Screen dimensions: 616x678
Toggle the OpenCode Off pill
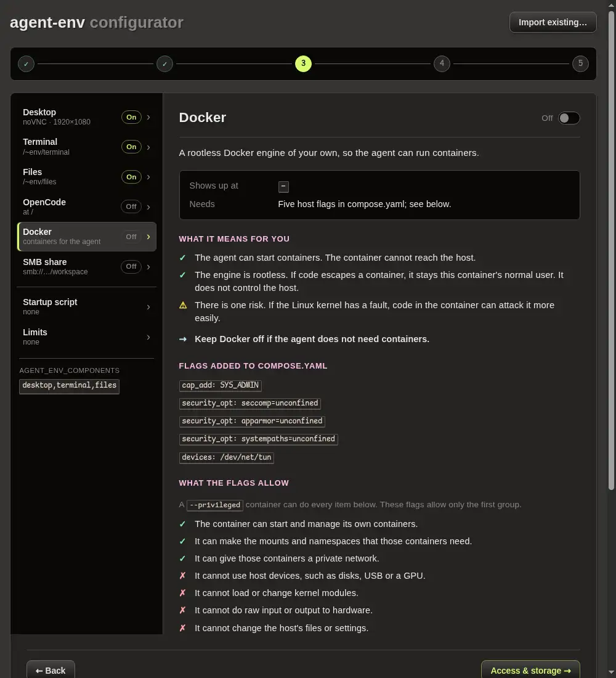click(131, 206)
